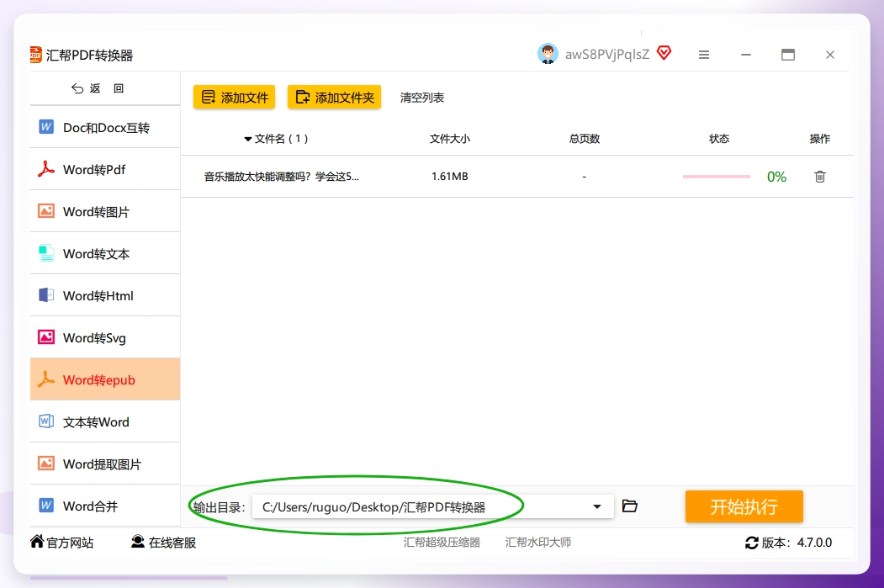
Task: Start conversion with 开始执行 button
Action: (x=744, y=506)
